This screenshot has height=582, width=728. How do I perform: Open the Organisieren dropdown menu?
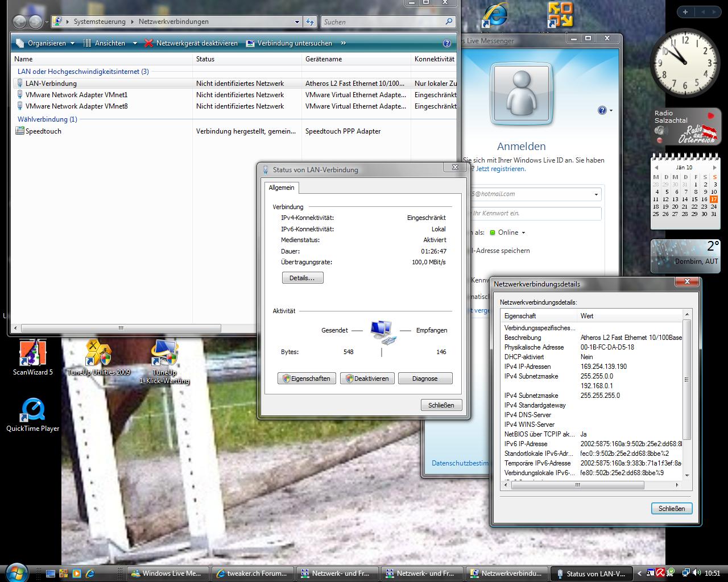(x=45, y=43)
